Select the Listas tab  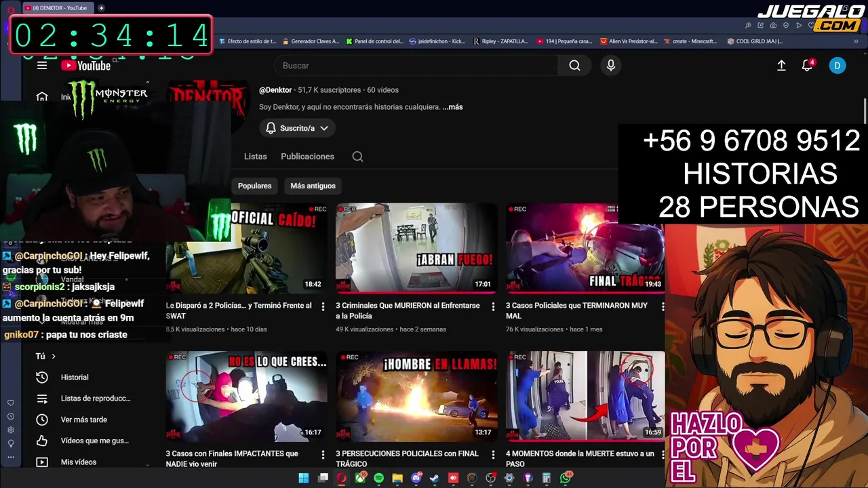(256, 157)
